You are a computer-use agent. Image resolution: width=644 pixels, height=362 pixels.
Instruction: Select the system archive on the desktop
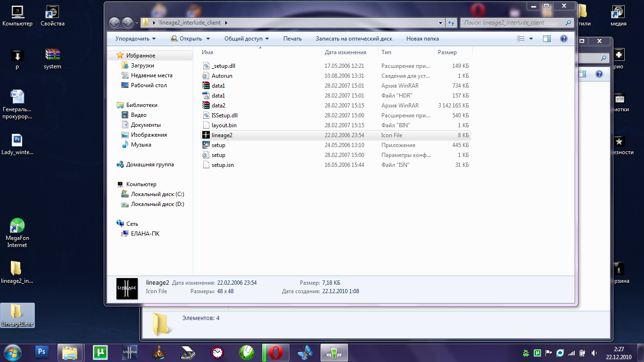click(x=52, y=59)
